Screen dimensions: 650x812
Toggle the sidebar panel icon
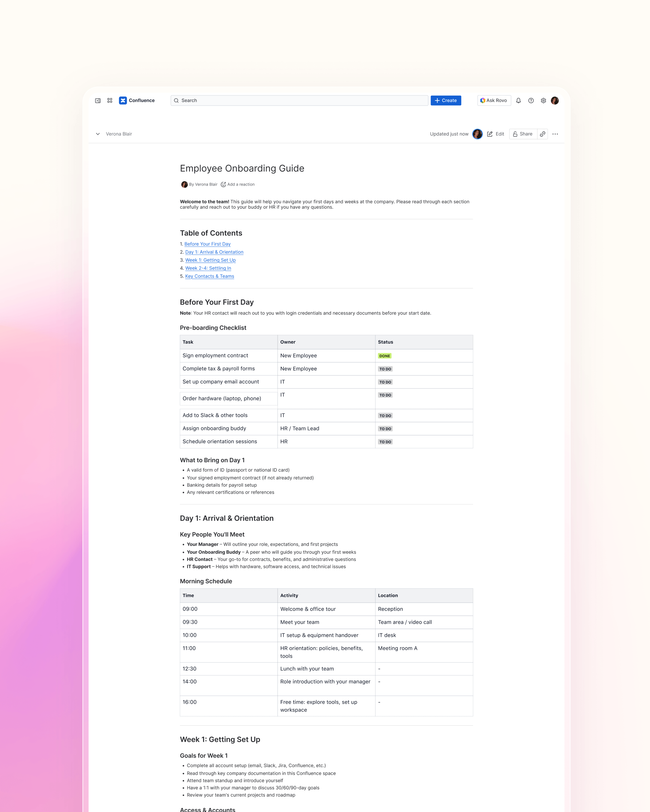pos(97,100)
